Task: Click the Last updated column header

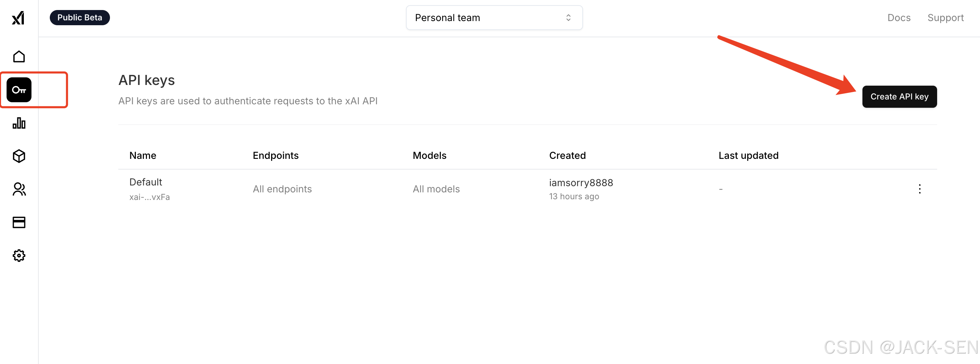Action: pos(748,155)
